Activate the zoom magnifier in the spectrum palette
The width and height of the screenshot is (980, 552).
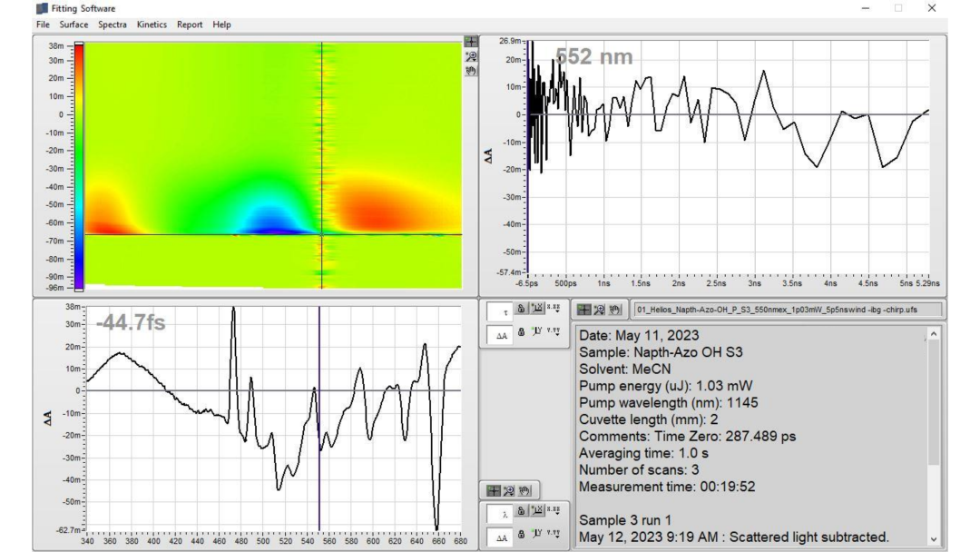[509, 491]
